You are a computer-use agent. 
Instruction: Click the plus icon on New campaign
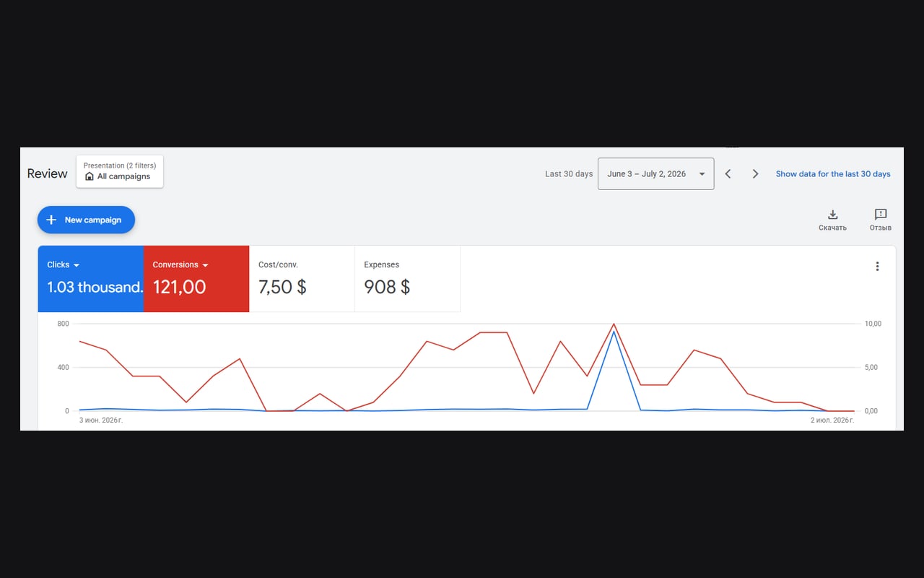51,220
